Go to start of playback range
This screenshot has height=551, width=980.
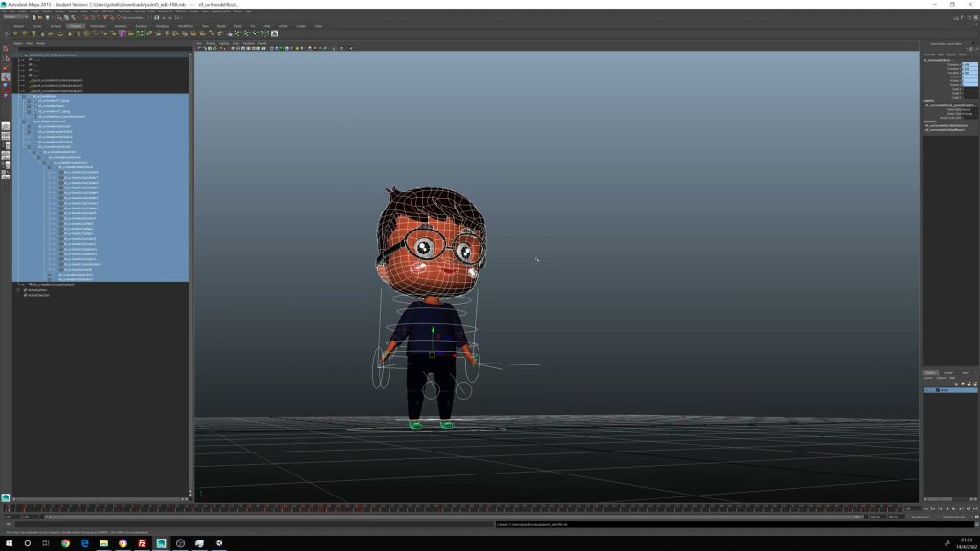point(925,509)
